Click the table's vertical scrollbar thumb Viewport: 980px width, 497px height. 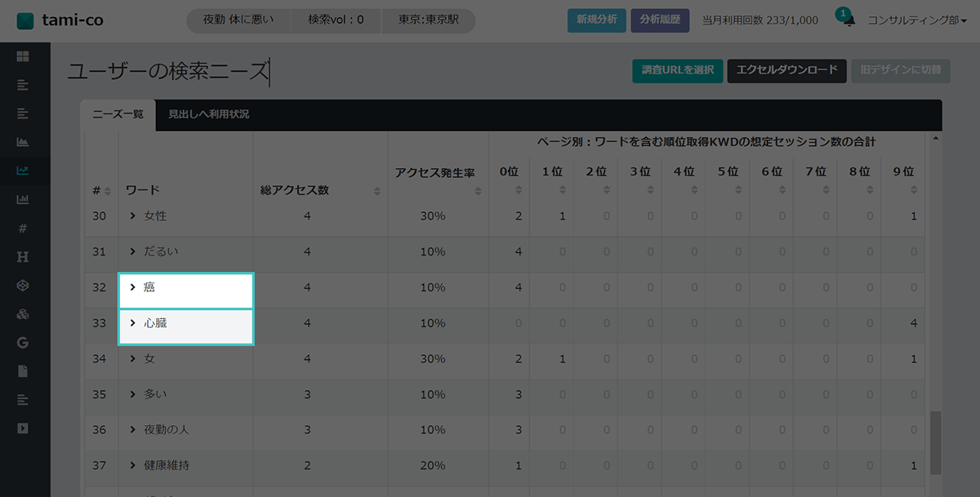pyautogui.click(x=935, y=441)
